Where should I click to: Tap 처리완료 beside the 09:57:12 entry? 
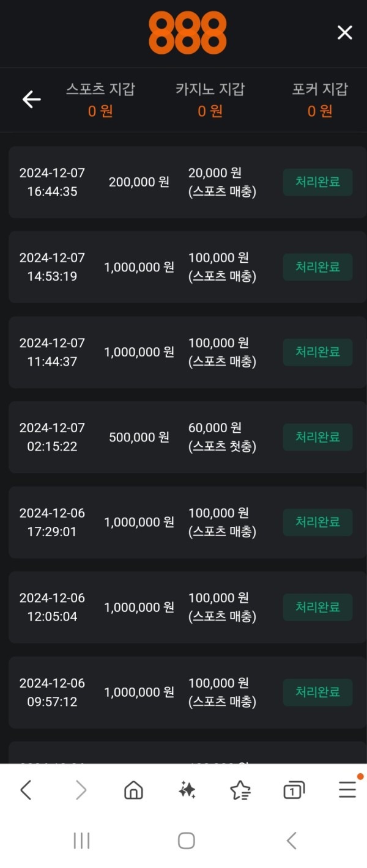[x=317, y=692]
